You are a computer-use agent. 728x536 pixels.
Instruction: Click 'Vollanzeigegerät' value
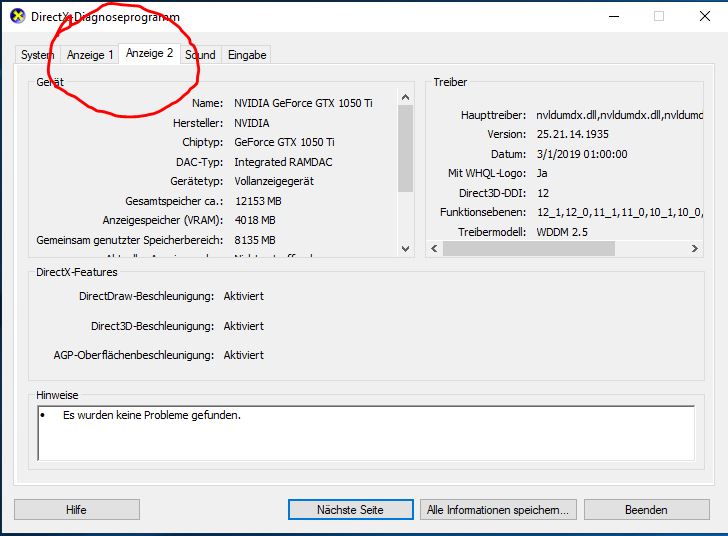tap(274, 181)
